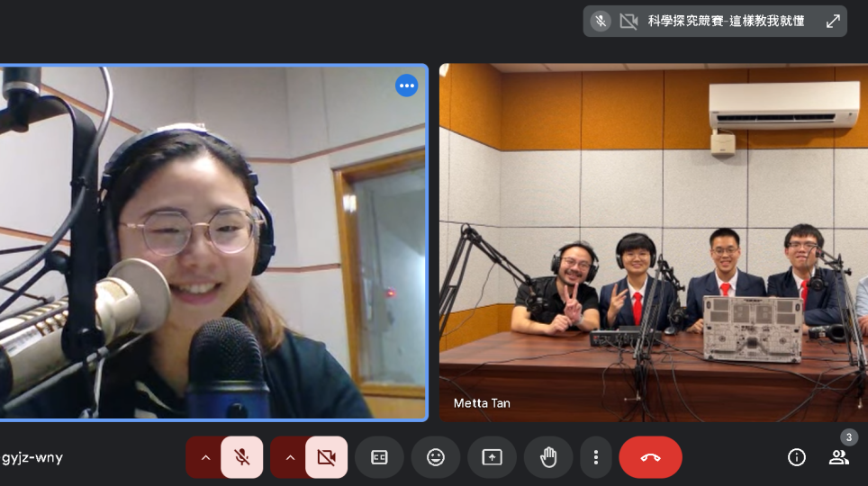Image resolution: width=868 pixels, height=486 pixels.
Task: Click the Metta Tan name label
Action: pos(482,403)
